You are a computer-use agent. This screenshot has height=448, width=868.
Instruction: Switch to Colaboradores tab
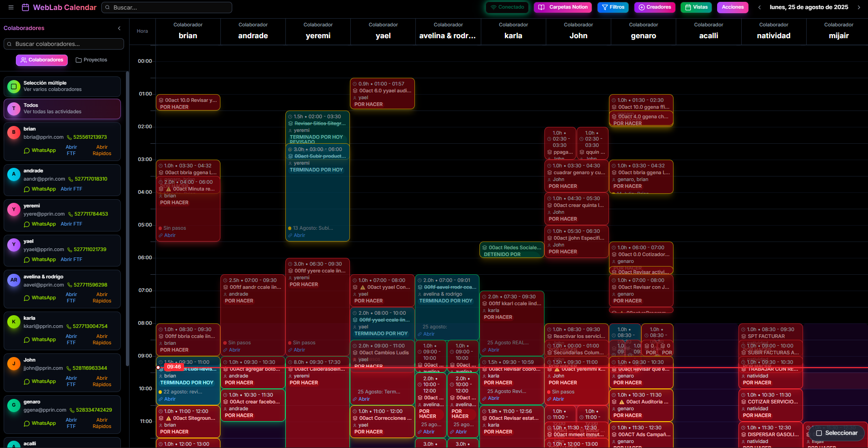click(42, 60)
